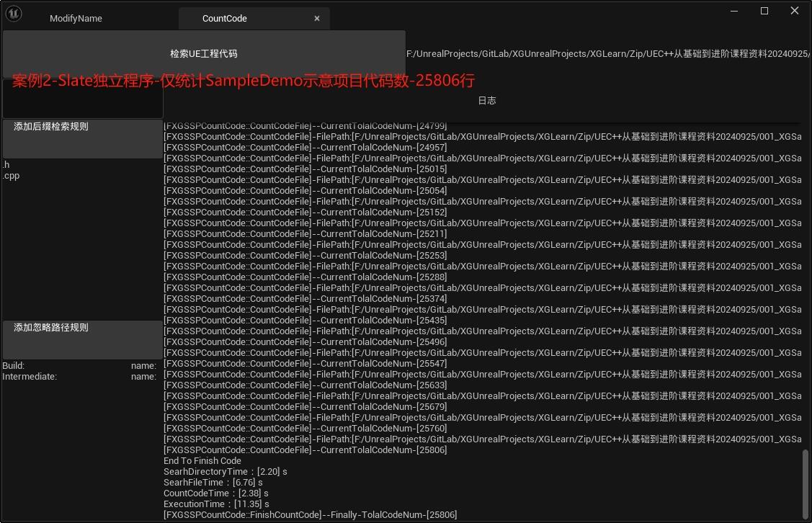The image size is (812, 523).
Task: Click log line CurrentTolalCodeNum-[25374]
Action: [305, 299]
